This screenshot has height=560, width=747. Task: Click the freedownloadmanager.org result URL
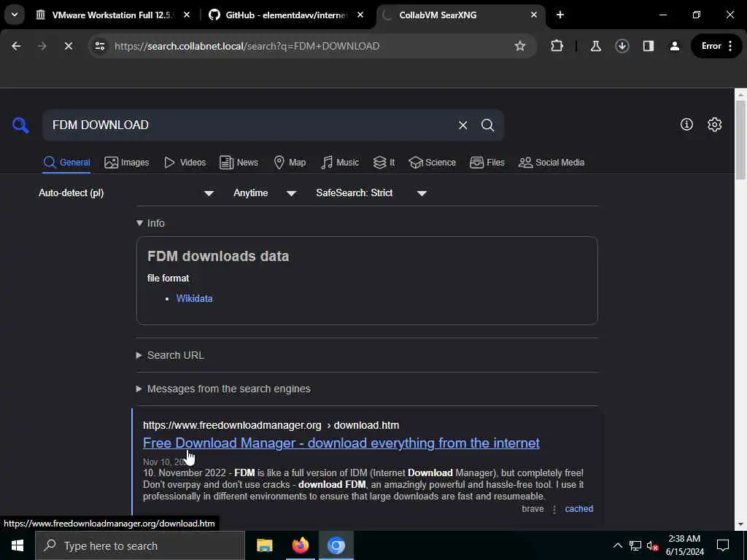[271, 425]
